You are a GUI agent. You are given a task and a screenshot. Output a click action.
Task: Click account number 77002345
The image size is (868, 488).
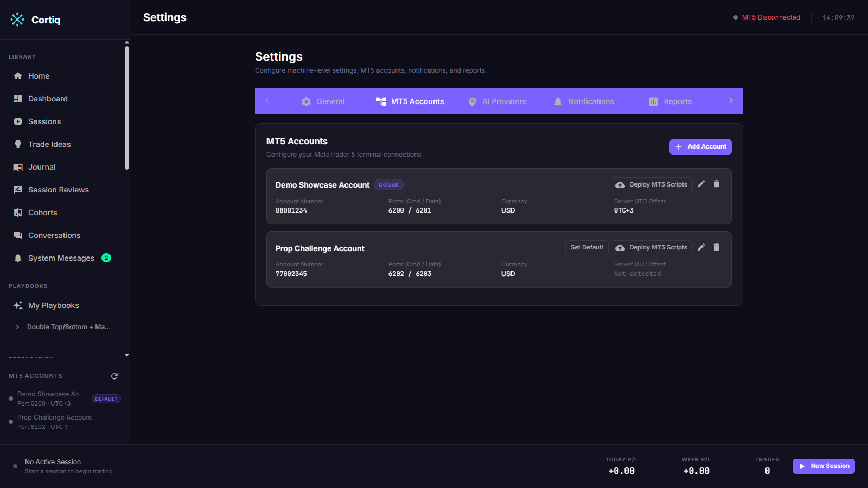tap(291, 274)
